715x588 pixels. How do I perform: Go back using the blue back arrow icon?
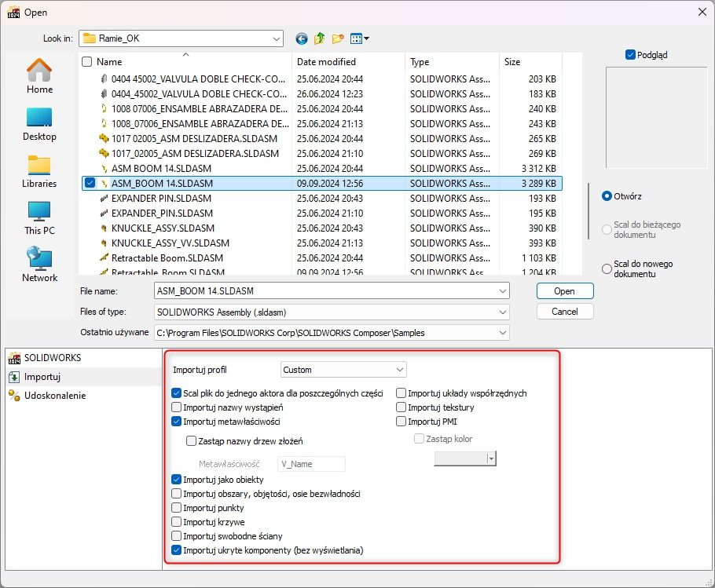302,38
